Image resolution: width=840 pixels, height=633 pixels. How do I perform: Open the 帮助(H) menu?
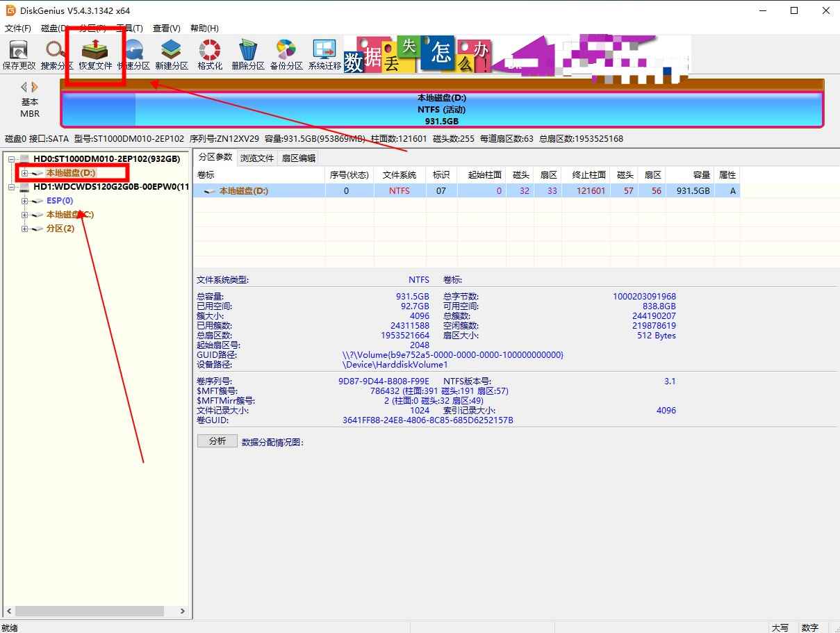[x=204, y=28]
